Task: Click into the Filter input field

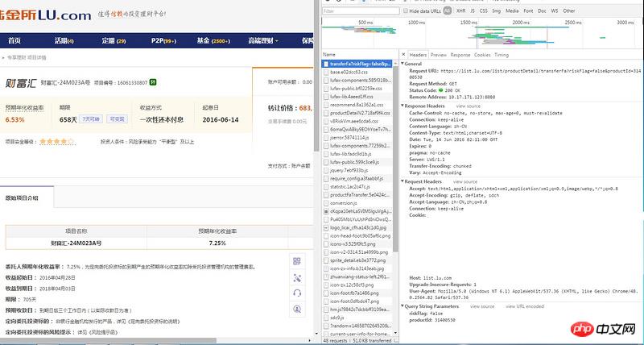Action: tap(361, 11)
